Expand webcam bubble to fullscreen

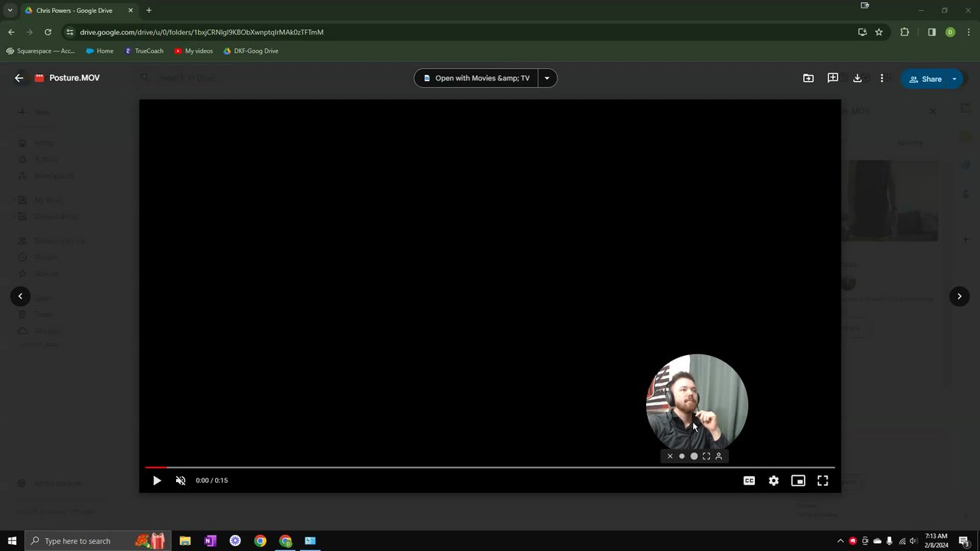tap(706, 456)
